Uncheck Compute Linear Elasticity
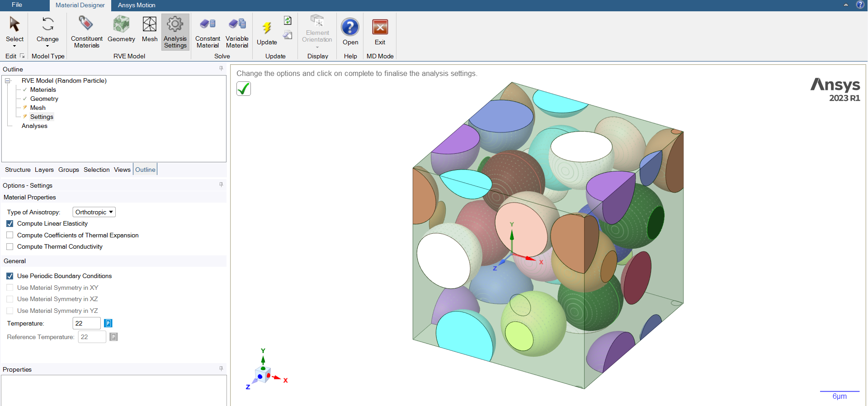The height and width of the screenshot is (406, 868). pyautogui.click(x=10, y=224)
